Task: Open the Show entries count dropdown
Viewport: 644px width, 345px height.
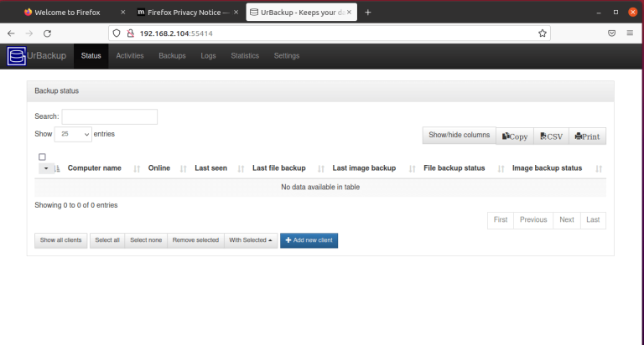Action: tap(73, 134)
